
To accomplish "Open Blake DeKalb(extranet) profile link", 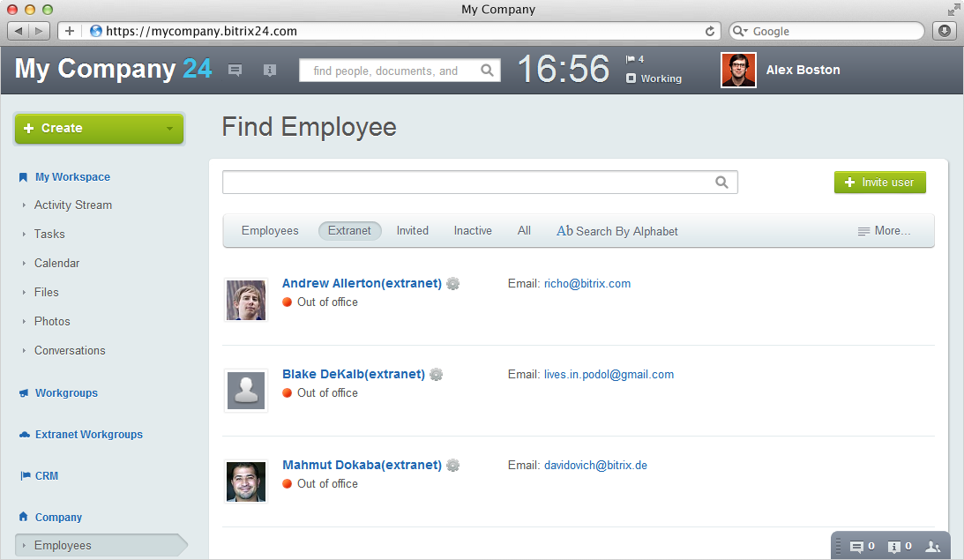I will 354,374.
